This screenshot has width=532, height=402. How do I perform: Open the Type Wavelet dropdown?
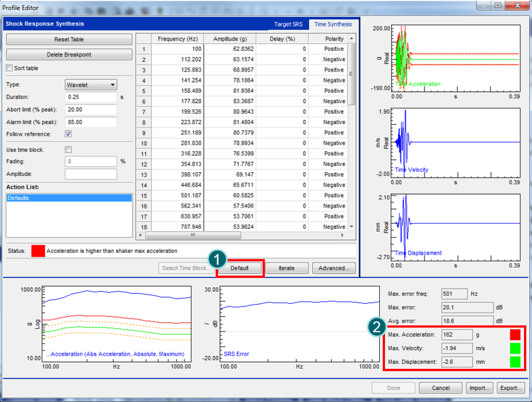pyautogui.click(x=91, y=85)
